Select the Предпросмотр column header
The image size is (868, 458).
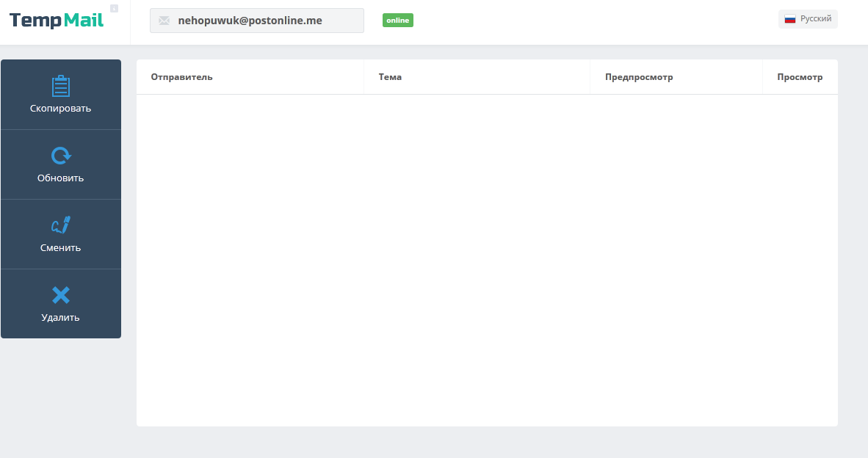click(x=639, y=77)
